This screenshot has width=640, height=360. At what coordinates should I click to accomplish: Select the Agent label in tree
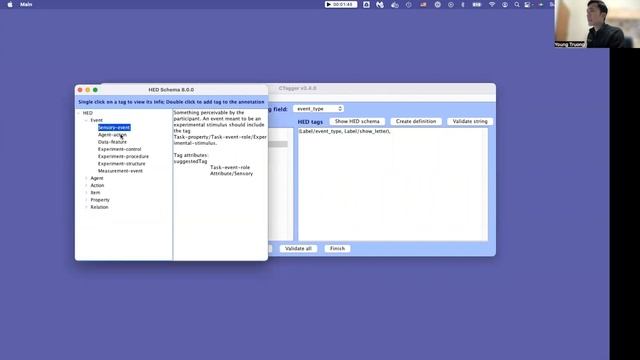click(x=97, y=178)
